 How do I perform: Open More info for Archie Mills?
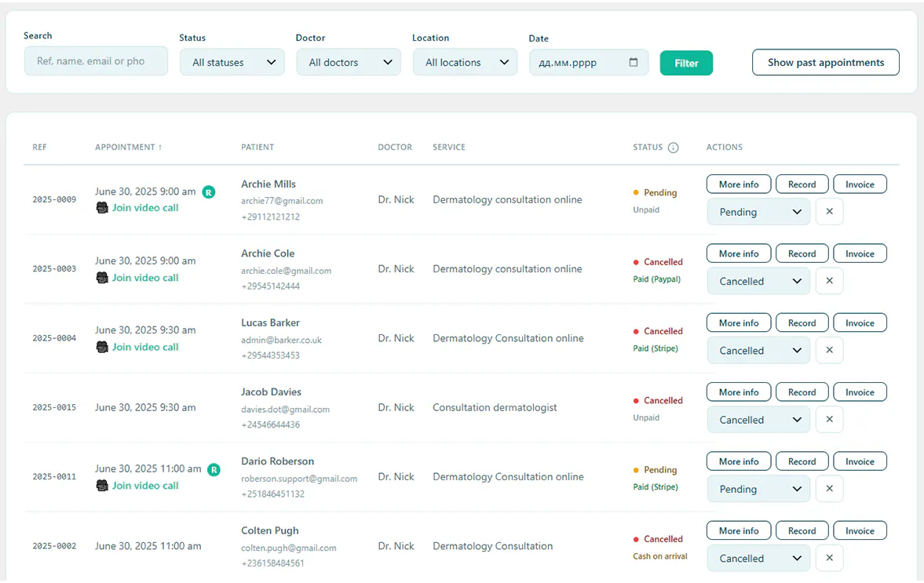coord(739,184)
